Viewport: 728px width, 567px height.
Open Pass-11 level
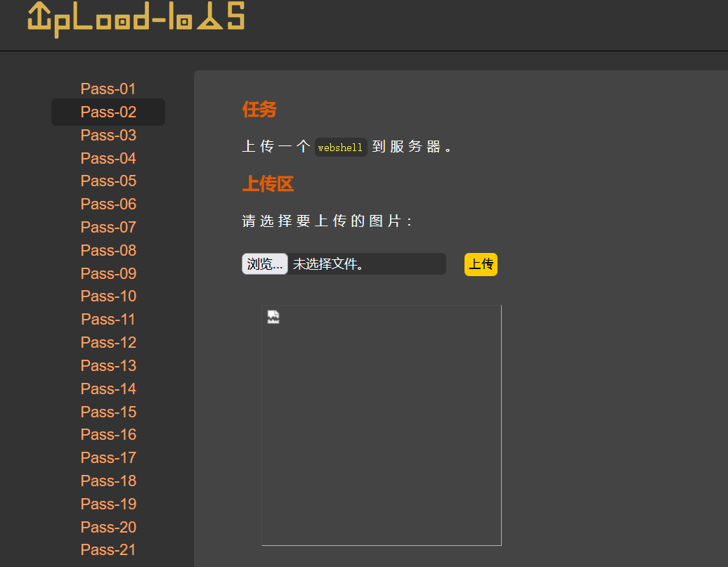[x=108, y=319]
